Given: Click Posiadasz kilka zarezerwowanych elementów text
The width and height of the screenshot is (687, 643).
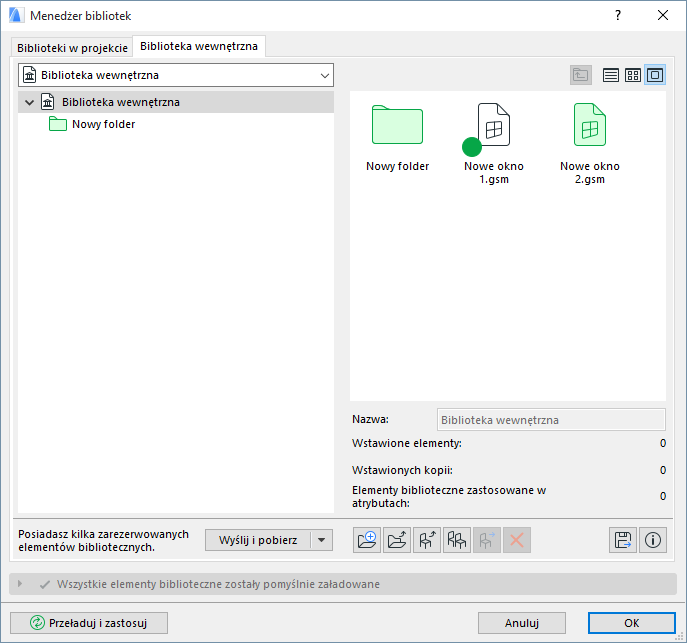Looking at the screenshot, I should coord(103,541).
